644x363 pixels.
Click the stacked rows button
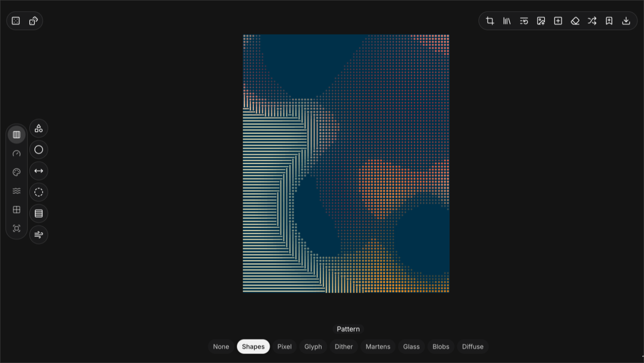39,213
